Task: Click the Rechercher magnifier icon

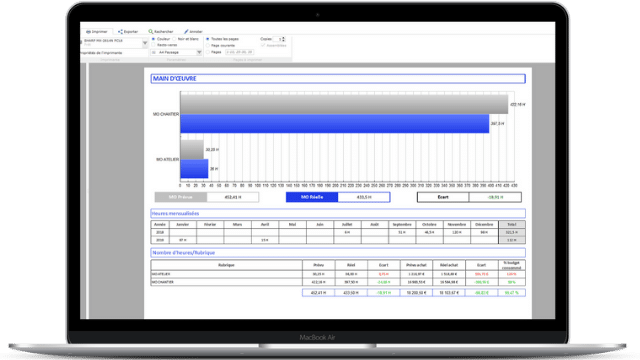Action: (x=151, y=31)
